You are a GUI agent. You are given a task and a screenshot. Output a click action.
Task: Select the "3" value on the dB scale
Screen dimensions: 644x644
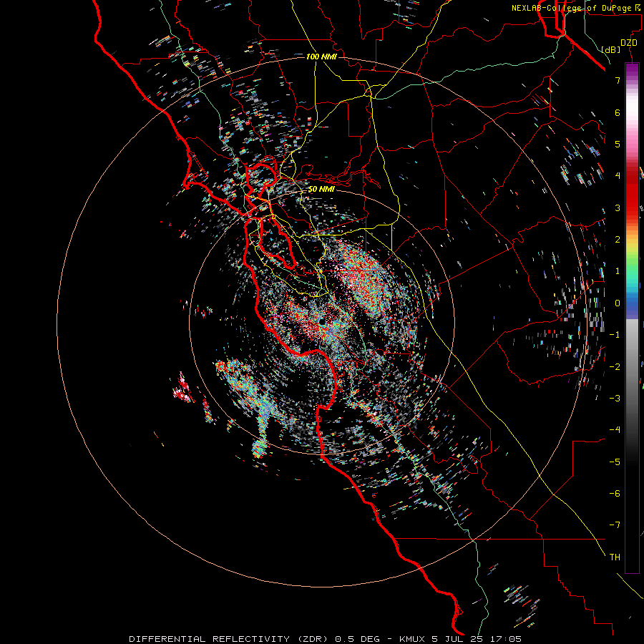pyautogui.click(x=618, y=208)
